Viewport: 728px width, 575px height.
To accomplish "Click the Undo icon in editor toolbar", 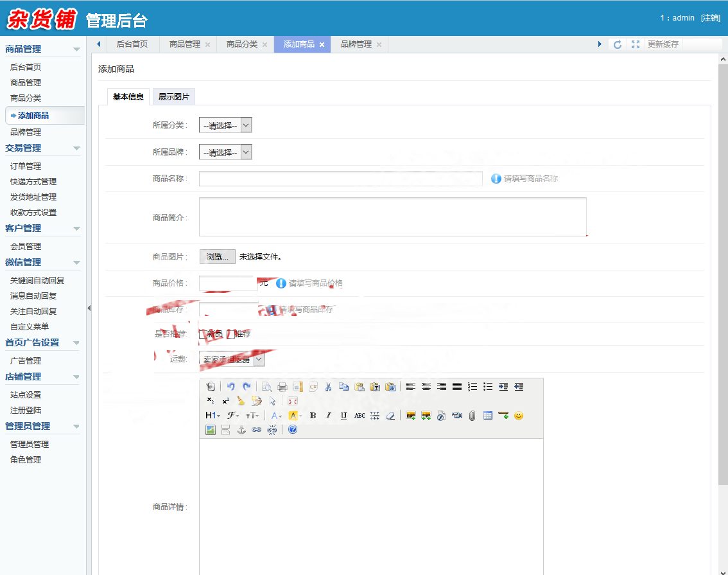I will pyautogui.click(x=230, y=387).
